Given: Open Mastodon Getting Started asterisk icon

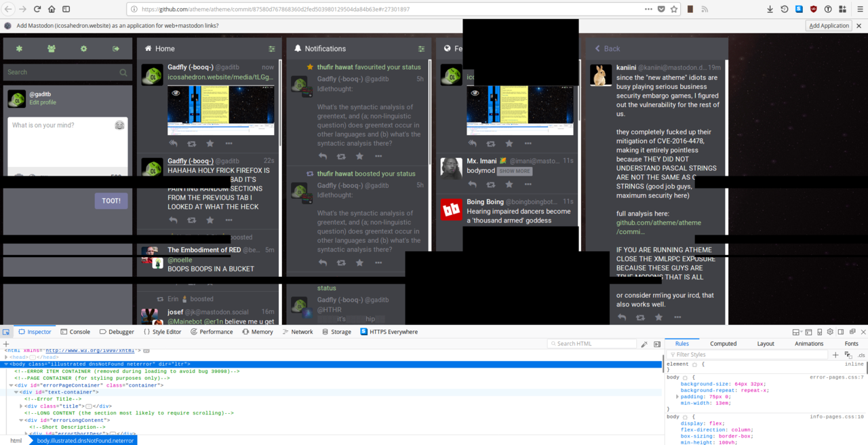Looking at the screenshot, I should click(19, 49).
